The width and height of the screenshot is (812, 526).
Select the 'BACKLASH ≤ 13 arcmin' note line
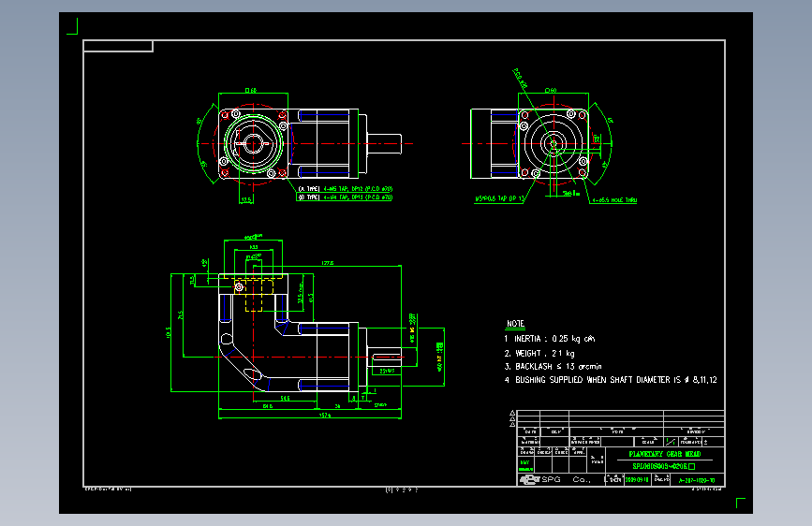pyautogui.click(x=553, y=366)
